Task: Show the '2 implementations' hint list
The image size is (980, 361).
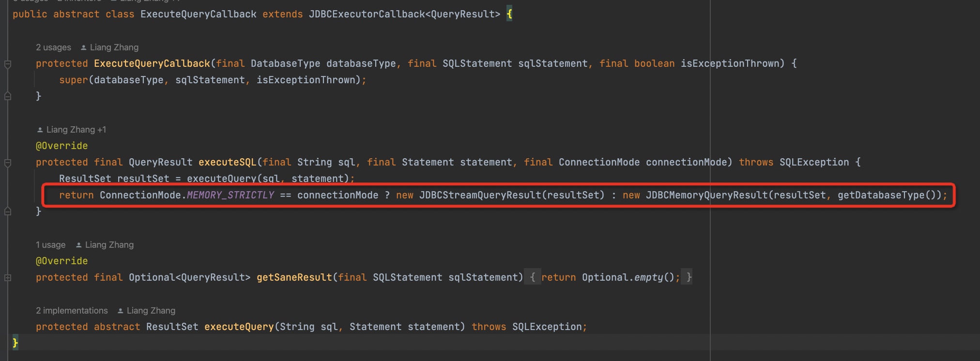Action: point(72,311)
